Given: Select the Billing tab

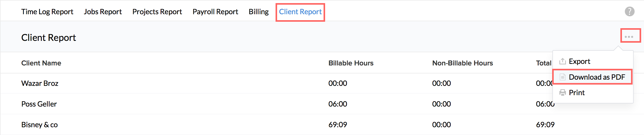Looking at the screenshot, I should coord(259,12).
